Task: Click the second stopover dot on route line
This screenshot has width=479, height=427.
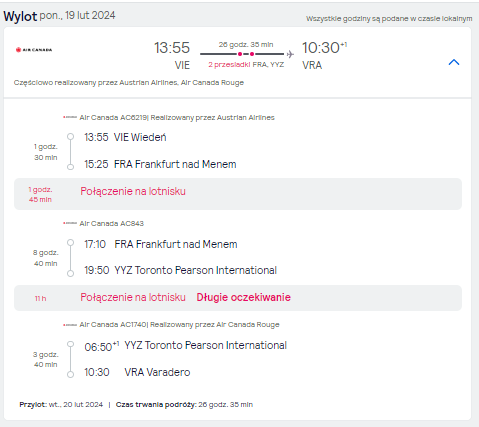Action: [252, 54]
